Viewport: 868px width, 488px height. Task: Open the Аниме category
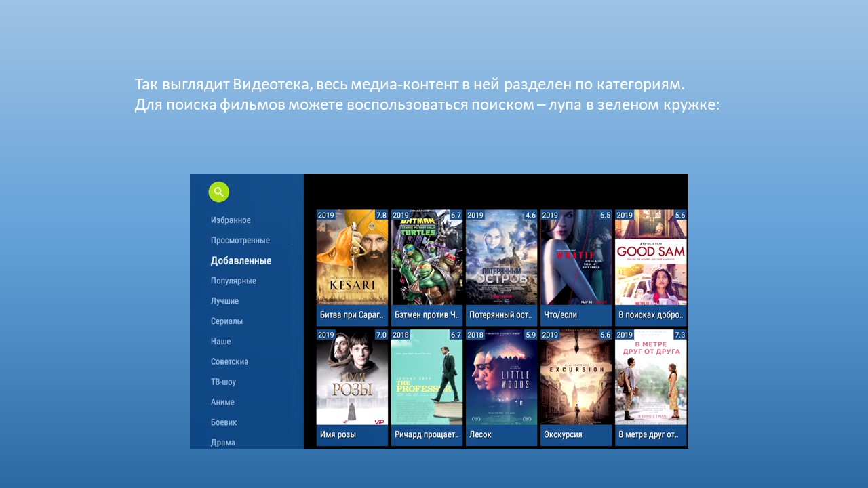click(x=222, y=402)
